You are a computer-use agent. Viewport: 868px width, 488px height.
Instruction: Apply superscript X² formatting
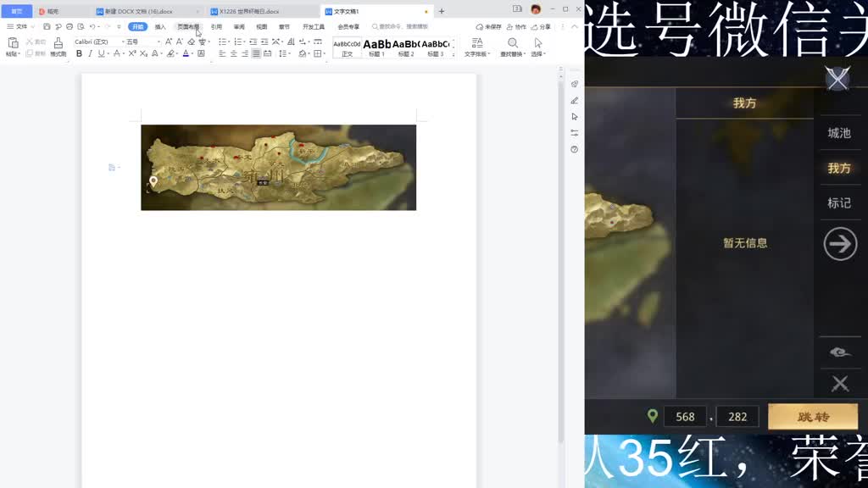click(x=131, y=53)
